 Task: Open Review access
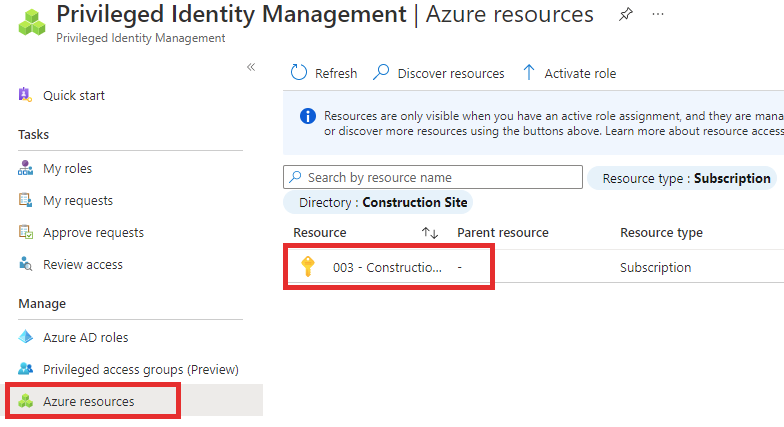click(x=83, y=264)
